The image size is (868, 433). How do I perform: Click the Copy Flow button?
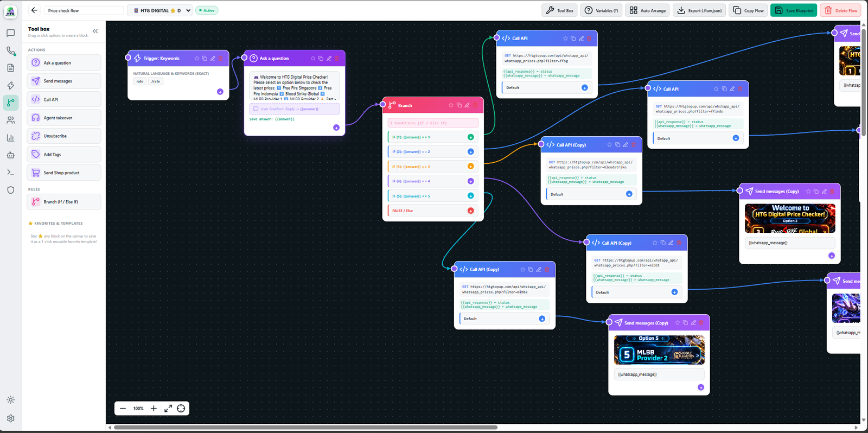point(749,10)
